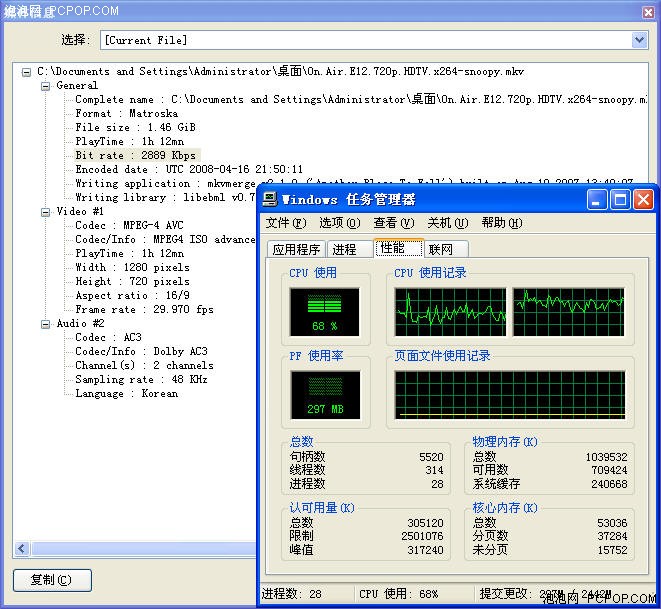Click the 可用数 value 709424
The height and width of the screenshot is (609, 661).
610,470
